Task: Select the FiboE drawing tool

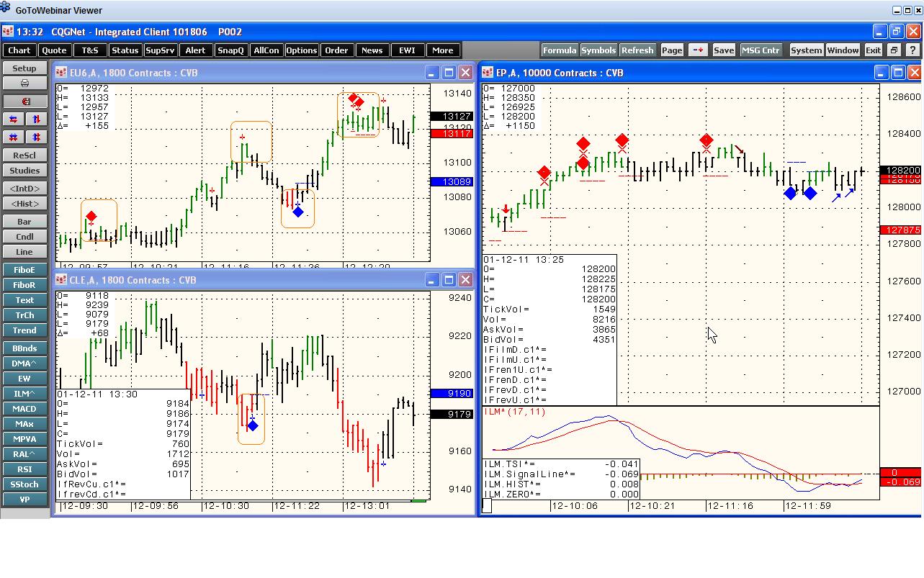Action: (24, 270)
